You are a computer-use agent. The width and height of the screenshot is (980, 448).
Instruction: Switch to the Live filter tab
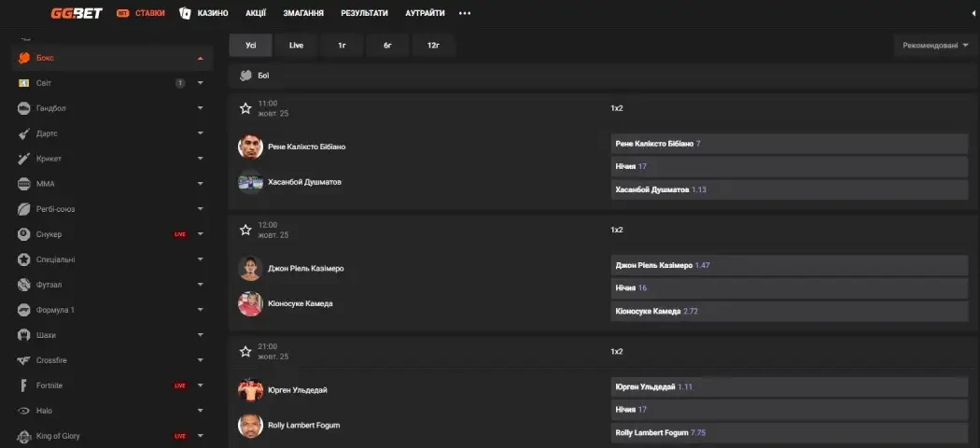[x=297, y=45]
